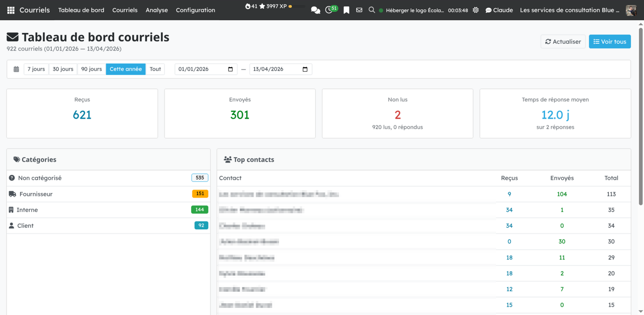Open the envelope mail icon in navbar
This screenshot has height=315, width=644.
pos(359,10)
